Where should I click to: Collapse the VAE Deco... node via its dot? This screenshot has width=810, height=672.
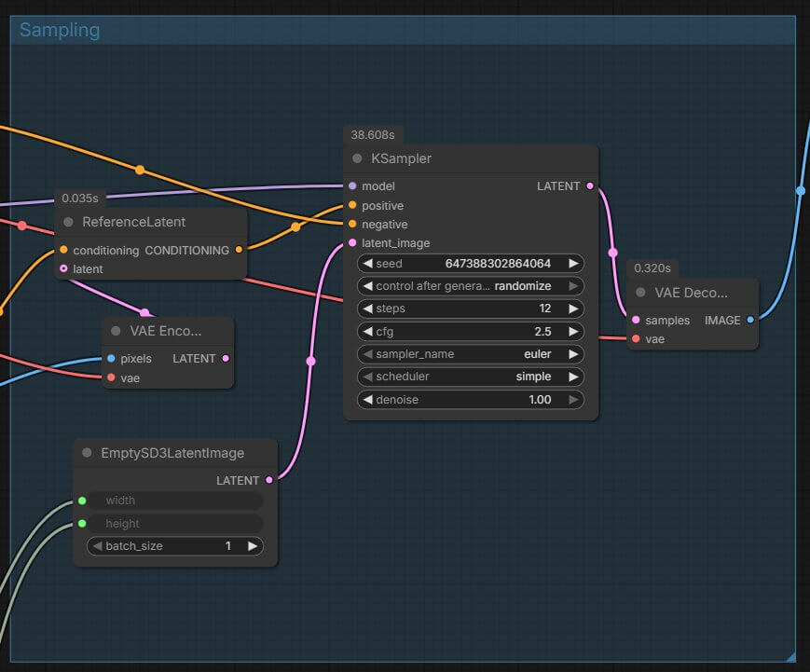point(640,293)
